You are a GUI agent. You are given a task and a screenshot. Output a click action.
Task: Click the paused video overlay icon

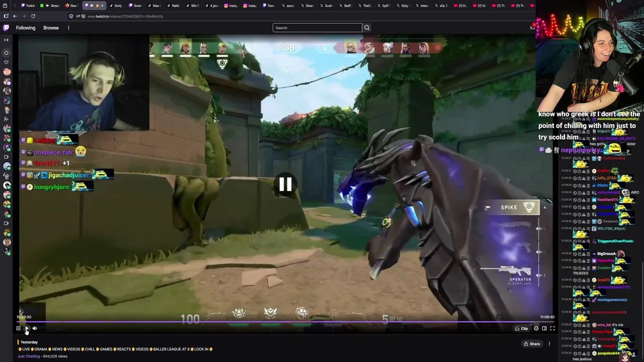click(x=285, y=185)
